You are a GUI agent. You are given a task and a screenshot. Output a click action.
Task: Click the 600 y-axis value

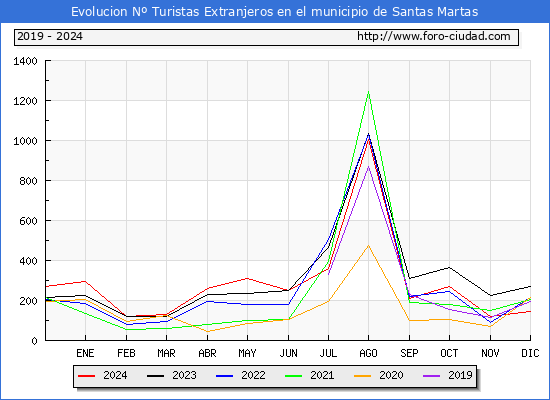(28, 221)
